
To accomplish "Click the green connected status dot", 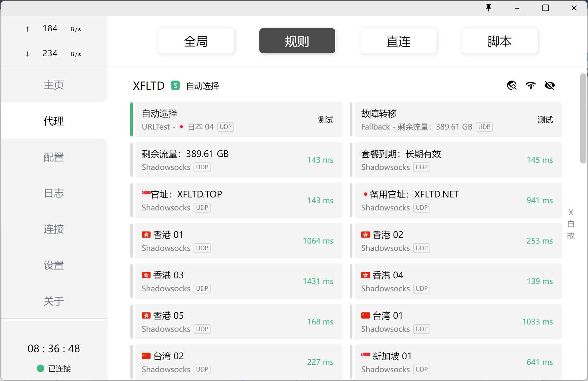I will click(40, 368).
